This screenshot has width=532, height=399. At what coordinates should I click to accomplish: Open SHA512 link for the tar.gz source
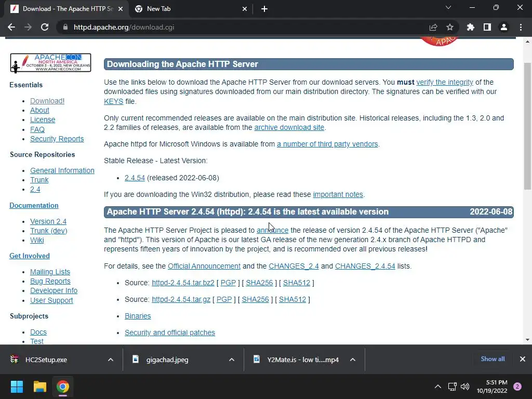tap(292, 299)
